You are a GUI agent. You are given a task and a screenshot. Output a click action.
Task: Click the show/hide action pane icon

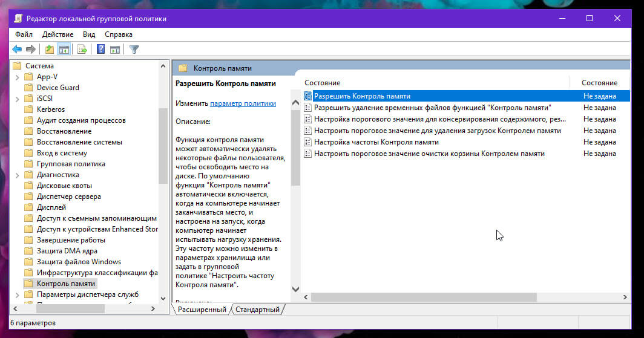tap(115, 50)
